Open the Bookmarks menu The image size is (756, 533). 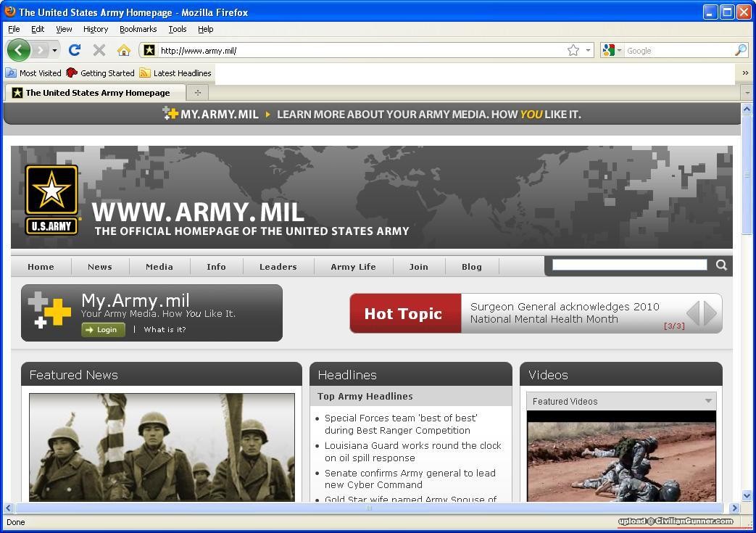[x=138, y=29]
